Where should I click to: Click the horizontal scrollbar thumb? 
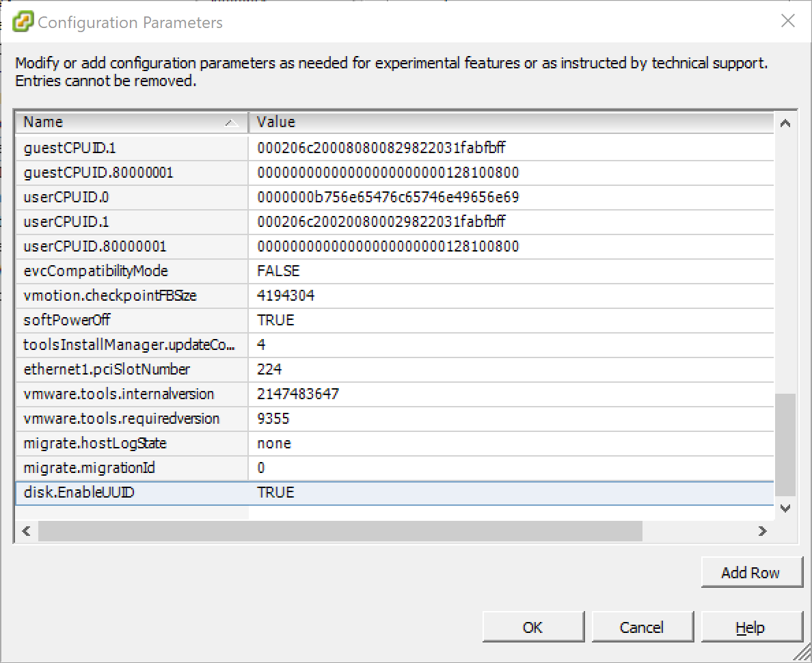pos(340,531)
